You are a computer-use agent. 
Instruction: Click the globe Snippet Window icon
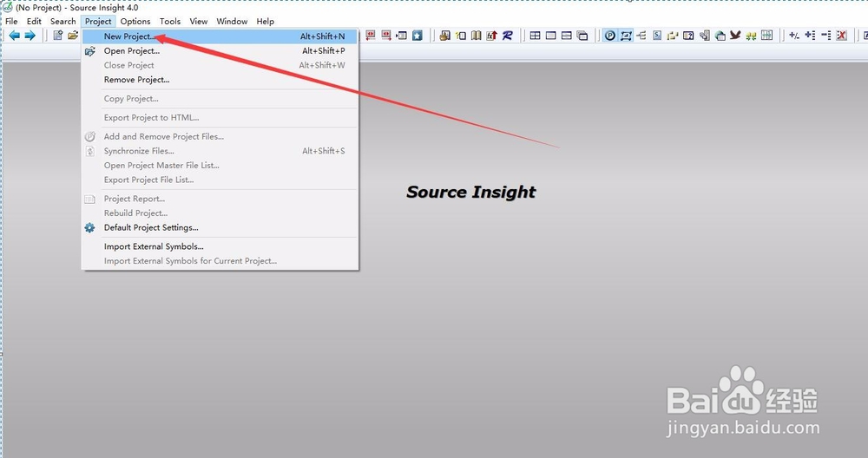click(720, 36)
